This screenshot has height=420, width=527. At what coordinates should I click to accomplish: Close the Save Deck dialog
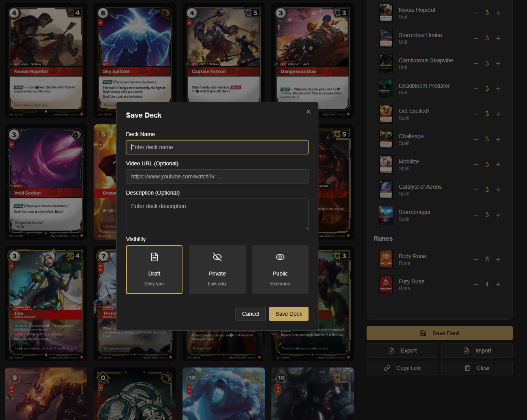click(309, 112)
